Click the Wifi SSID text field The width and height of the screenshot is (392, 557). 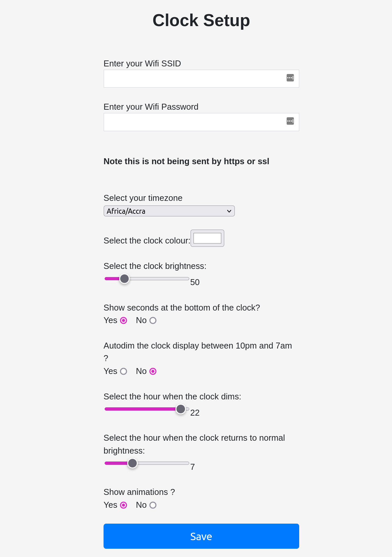pos(194,79)
